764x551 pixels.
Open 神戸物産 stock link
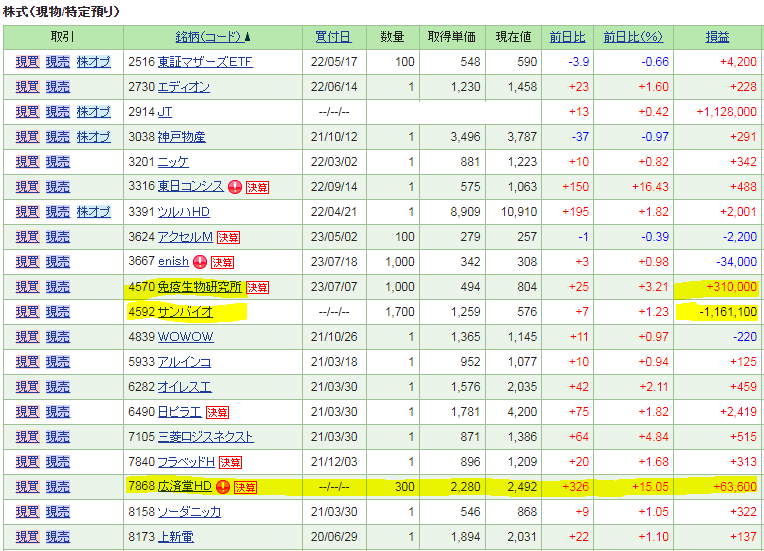(182, 137)
